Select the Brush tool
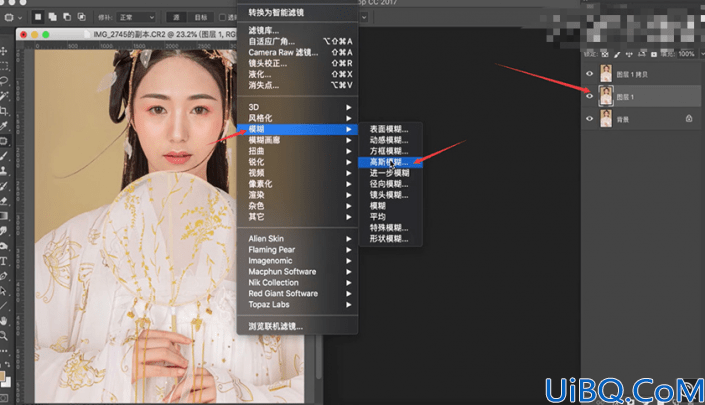 4,156
